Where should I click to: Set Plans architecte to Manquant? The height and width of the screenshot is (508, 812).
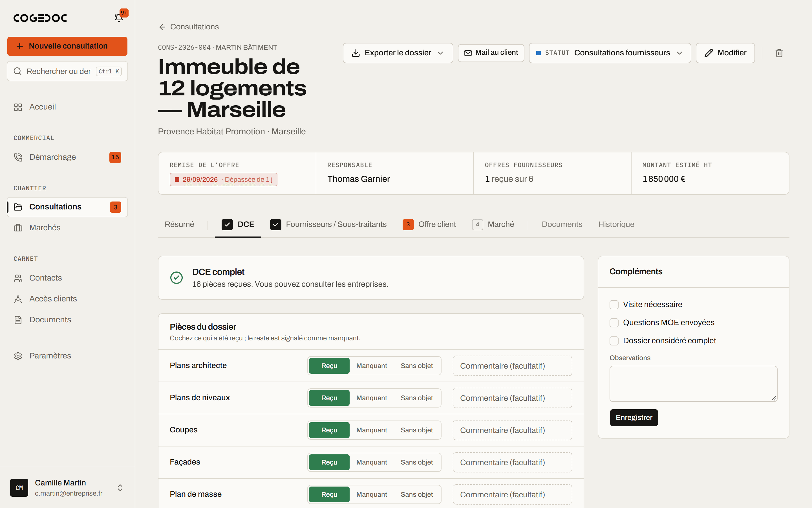coord(371,366)
